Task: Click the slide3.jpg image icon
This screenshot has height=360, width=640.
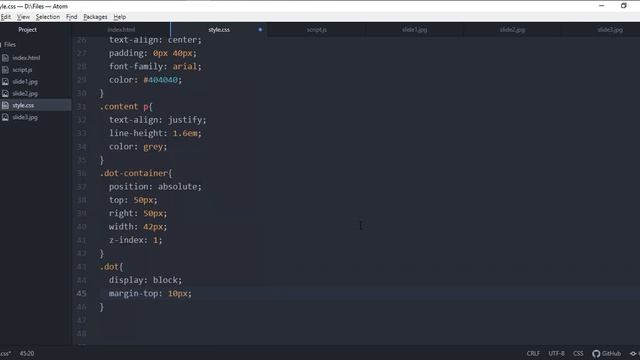Action: 5,117
